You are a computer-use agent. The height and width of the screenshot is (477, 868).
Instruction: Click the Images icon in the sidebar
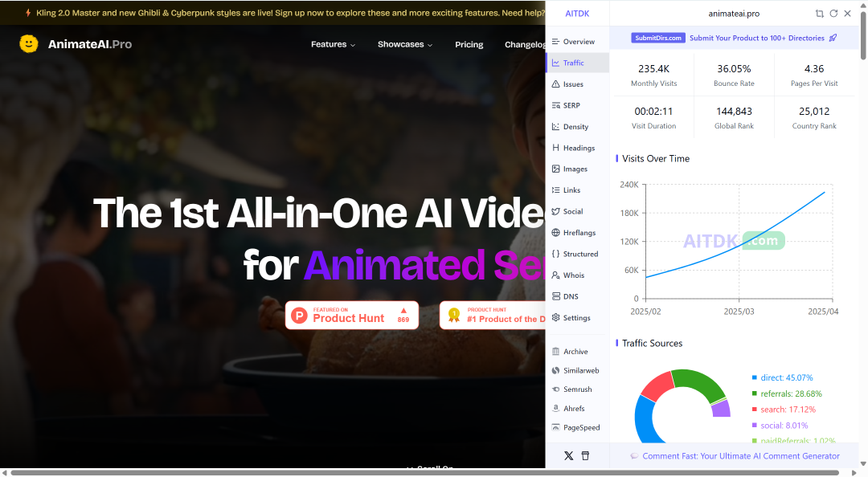(556, 169)
